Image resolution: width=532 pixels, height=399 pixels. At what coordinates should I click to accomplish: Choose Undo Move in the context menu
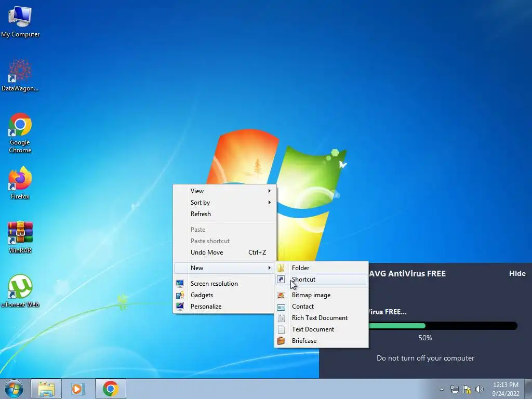point(224,252)
